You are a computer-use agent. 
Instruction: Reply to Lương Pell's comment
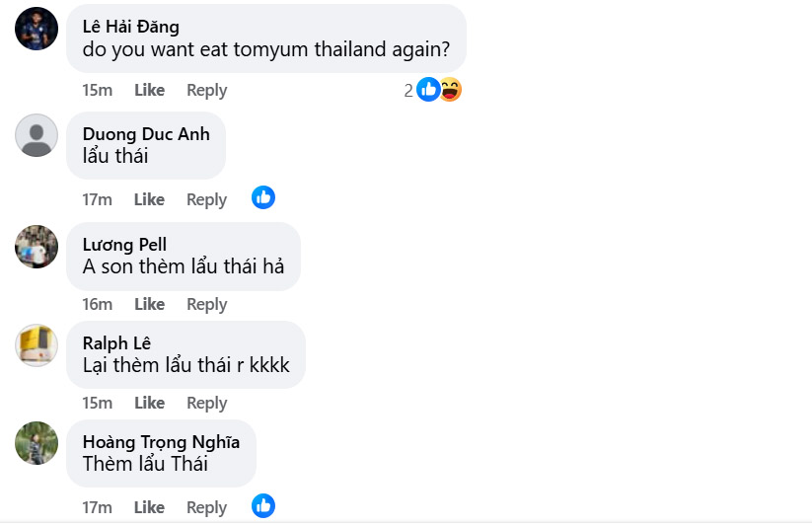coord(207,304)
